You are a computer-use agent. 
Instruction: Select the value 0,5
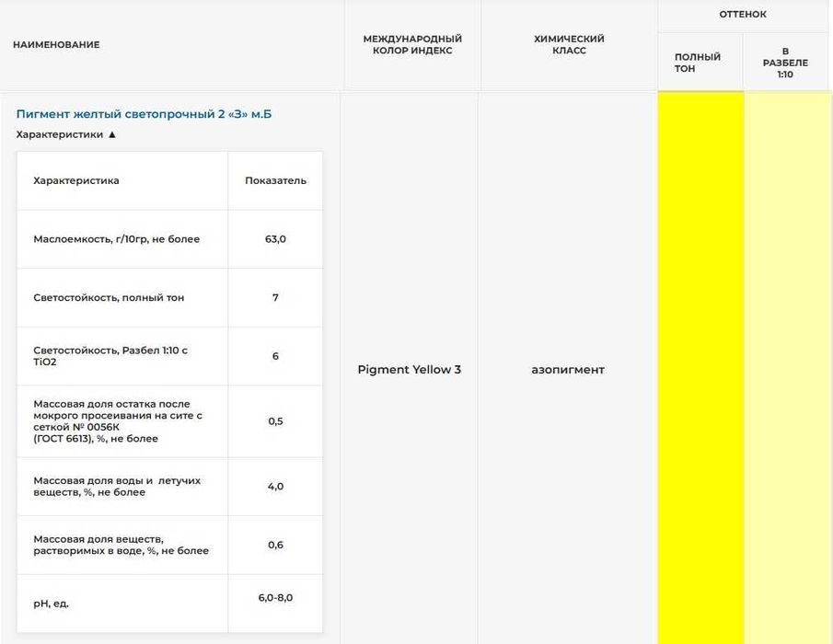coord(275,421)
